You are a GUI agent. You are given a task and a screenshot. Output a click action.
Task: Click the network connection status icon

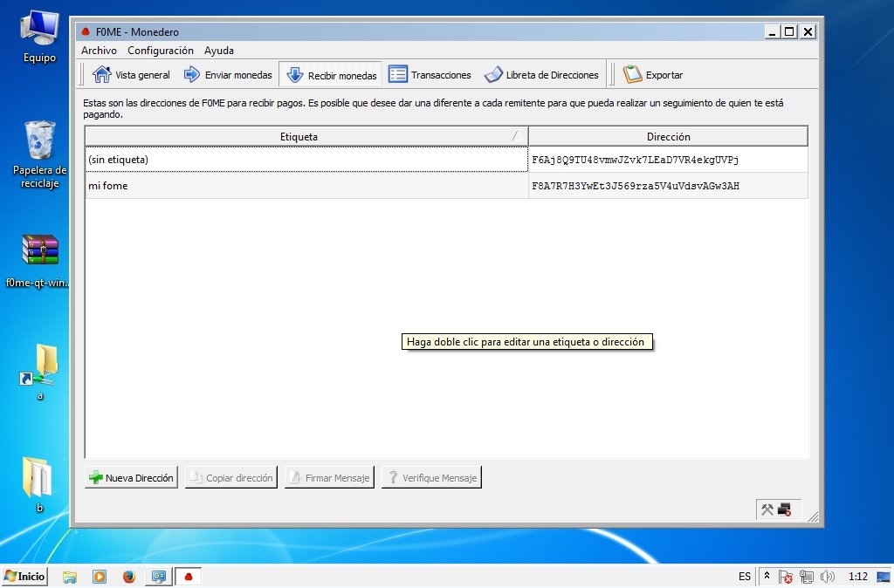(x=785, y=509)
